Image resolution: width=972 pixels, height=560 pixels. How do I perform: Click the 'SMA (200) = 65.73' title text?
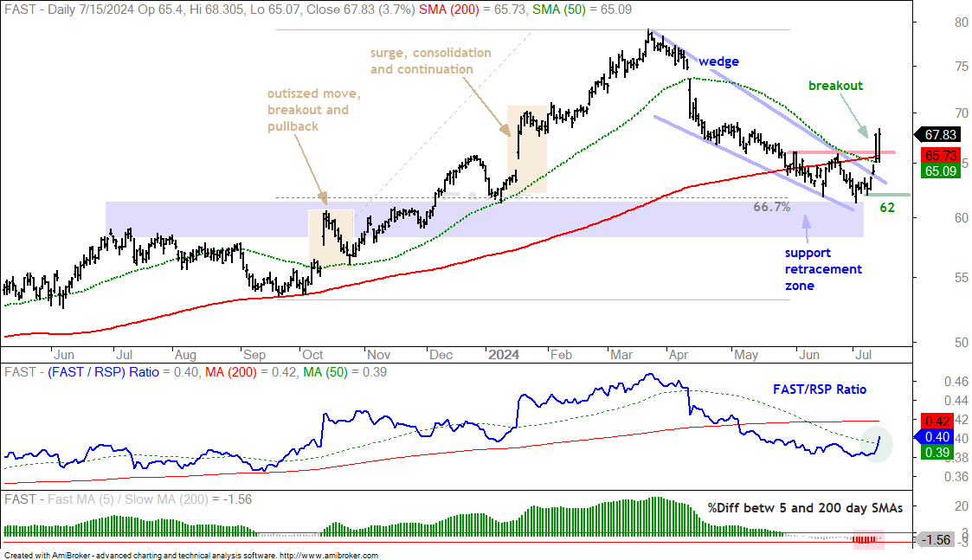tap(472, 10)
